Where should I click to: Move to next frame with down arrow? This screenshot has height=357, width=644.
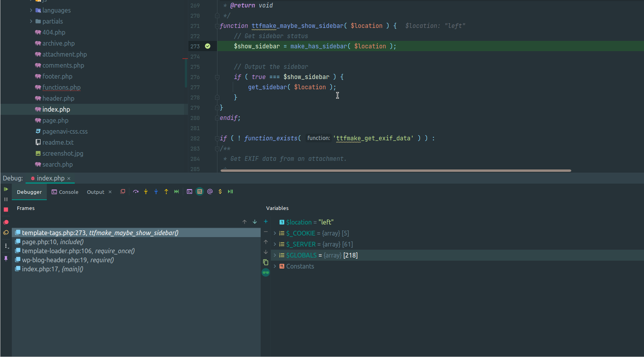click(255, 222)
